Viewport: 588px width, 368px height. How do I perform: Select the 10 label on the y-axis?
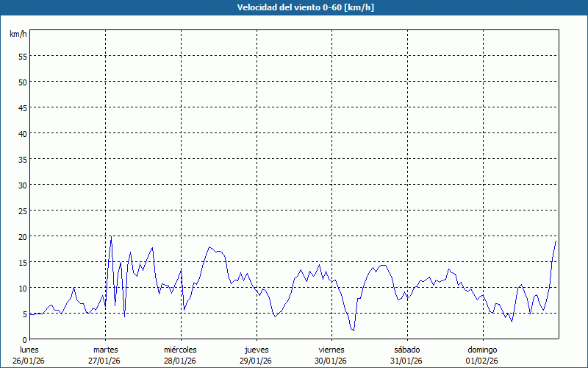coord(22,288)
